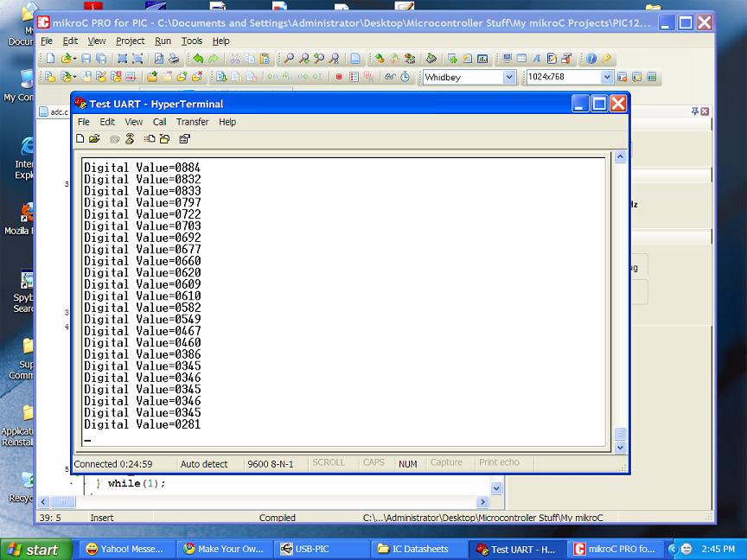Click the Receive file icon in HyperTerminal
Image resolution: width=747 pixels, height=560 pixels.
165,138
